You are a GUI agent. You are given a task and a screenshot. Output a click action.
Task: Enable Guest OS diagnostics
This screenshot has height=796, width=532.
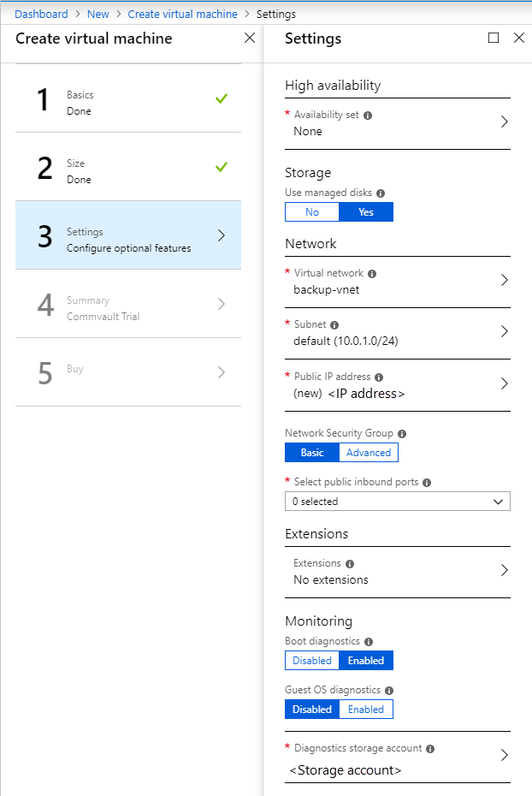click(x=366, y=710)
